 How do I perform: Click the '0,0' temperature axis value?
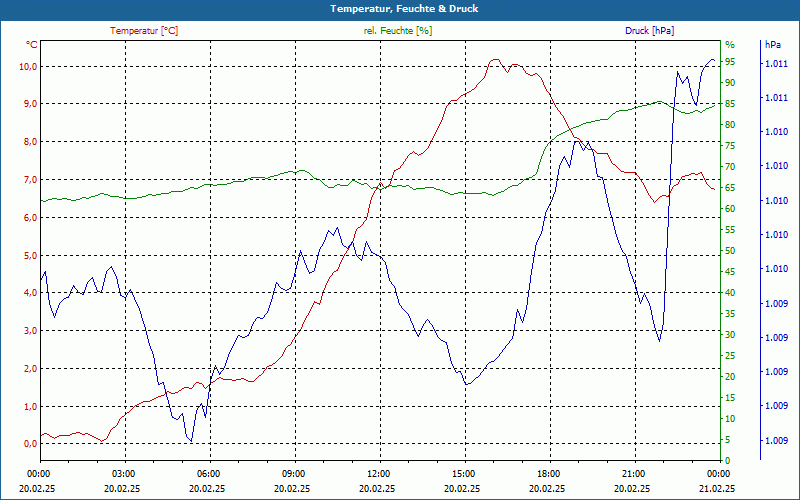pyautogui.click(x=30, y=443)
